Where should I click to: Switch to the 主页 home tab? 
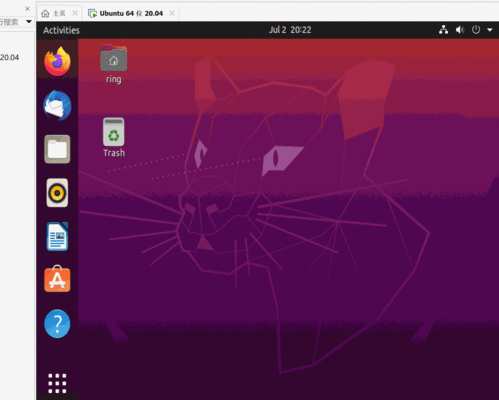click(54, 13)
